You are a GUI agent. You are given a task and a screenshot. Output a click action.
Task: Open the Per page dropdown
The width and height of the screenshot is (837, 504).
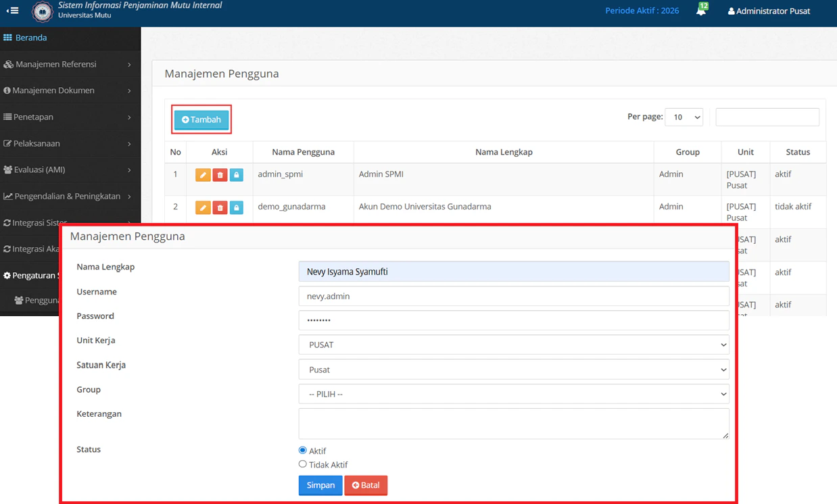[684, 117]
